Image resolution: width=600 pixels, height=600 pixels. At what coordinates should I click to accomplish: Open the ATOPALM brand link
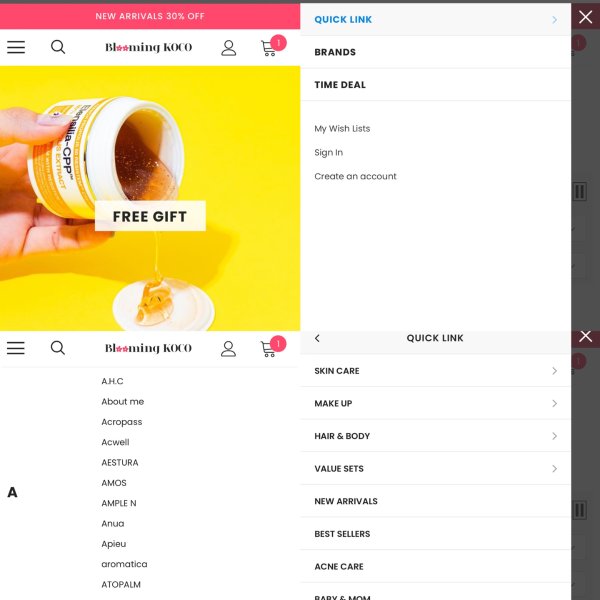coord(121,584)
